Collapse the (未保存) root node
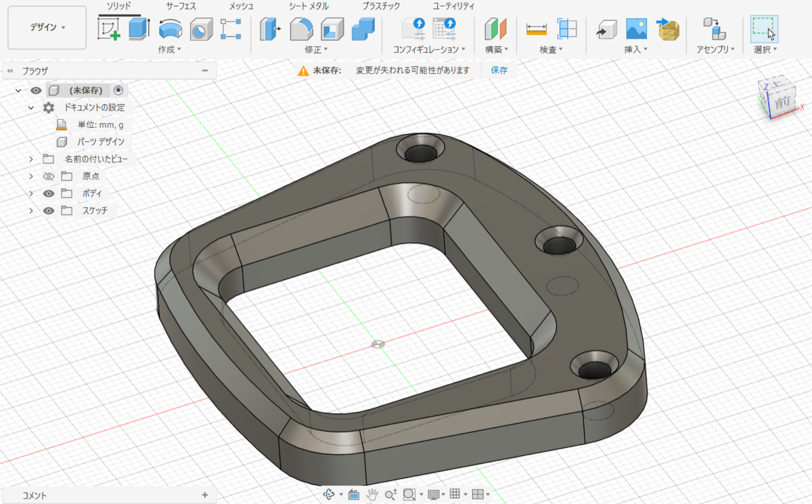Screen dimensions: 812x504 (x=18, y=90)
